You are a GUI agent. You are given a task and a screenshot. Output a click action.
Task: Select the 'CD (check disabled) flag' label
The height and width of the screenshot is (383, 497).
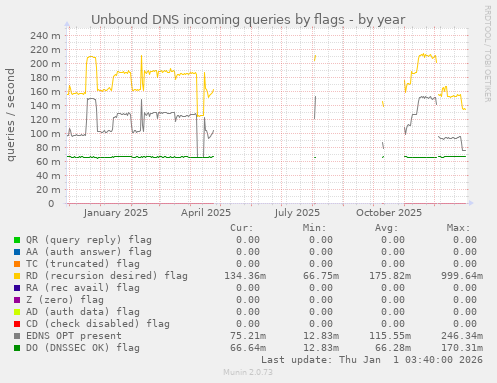pos(98,324)
